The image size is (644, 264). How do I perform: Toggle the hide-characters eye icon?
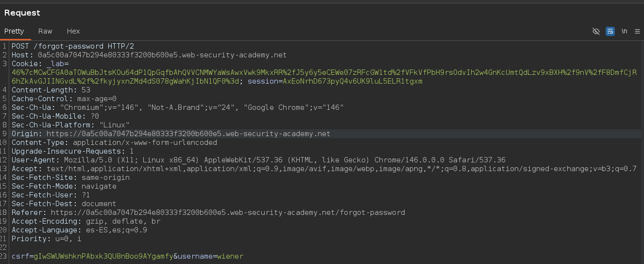pyautogui.click(x=596, y=31)
